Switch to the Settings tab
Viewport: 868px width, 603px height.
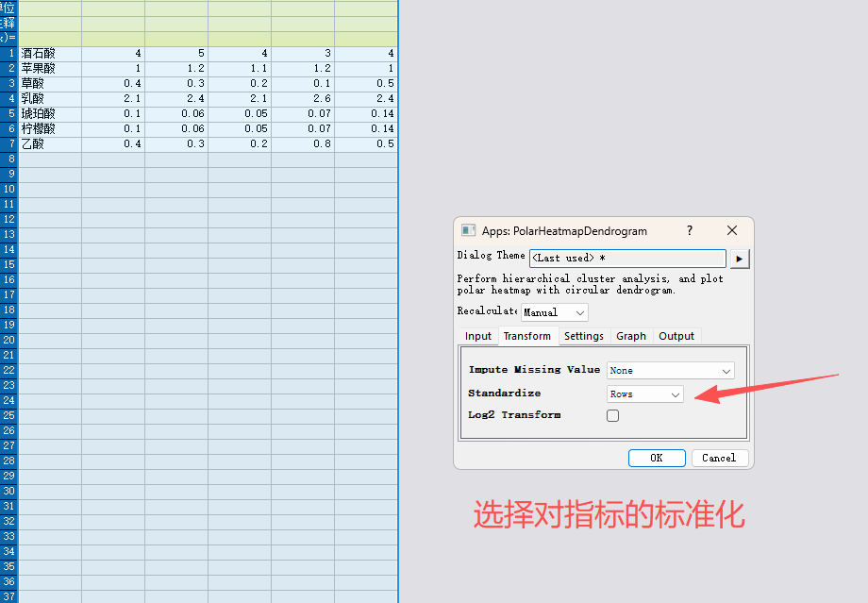pyautogui.click(x=584, y=336)
